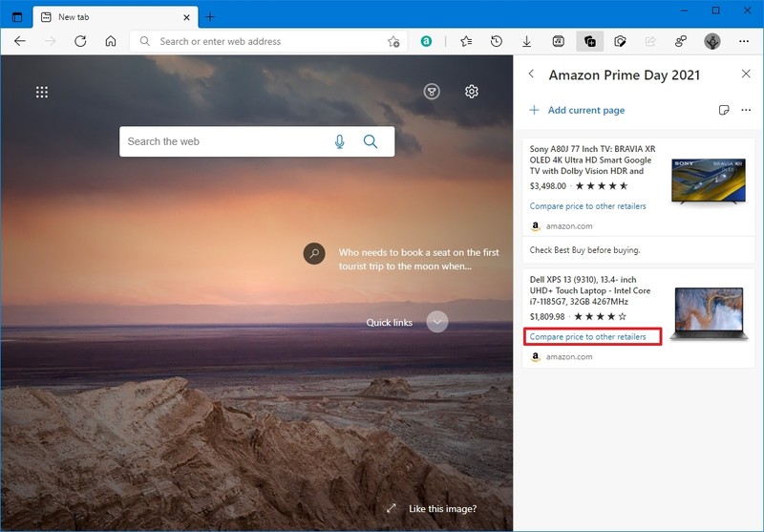764x532 pixels.
Task: Add this page to favorites star icon
Action: pyautogui.click(x=393, y=41)
